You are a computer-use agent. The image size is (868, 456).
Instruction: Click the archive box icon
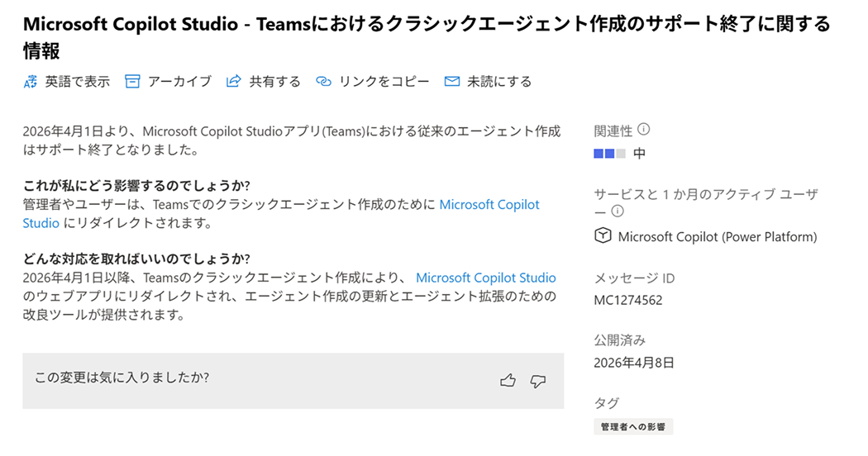click(132, 82)
